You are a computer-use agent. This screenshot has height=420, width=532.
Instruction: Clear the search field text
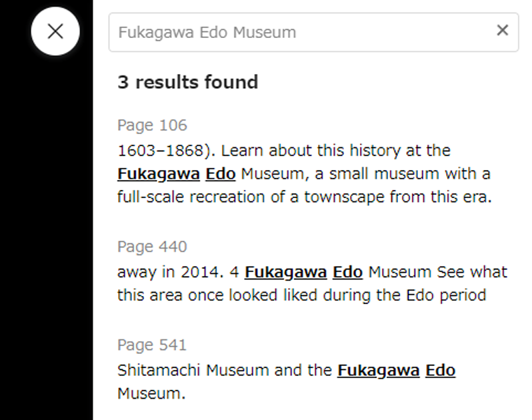click(502, 30)
